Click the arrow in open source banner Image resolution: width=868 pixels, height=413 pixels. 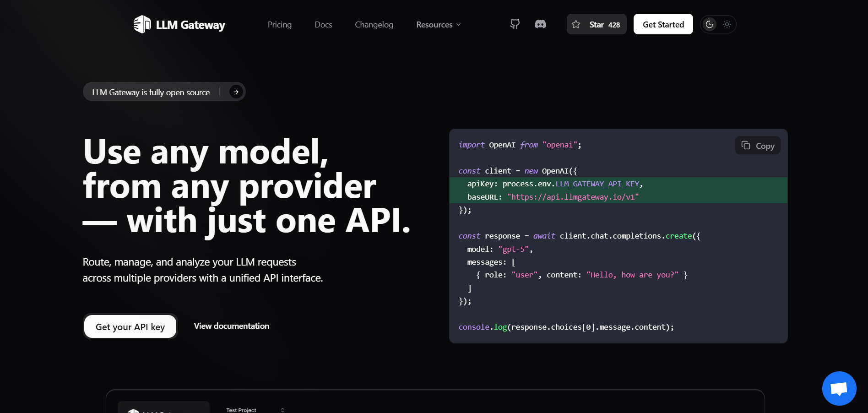click(x=236, y=92)
